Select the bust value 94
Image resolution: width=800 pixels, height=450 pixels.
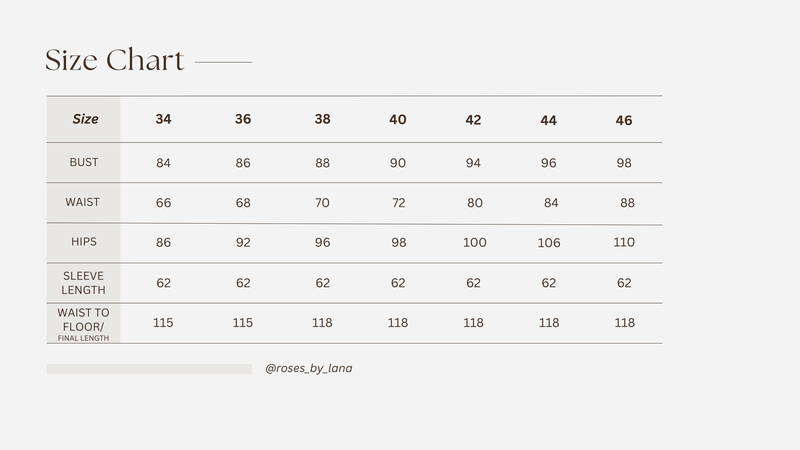(x=473, y=163)
